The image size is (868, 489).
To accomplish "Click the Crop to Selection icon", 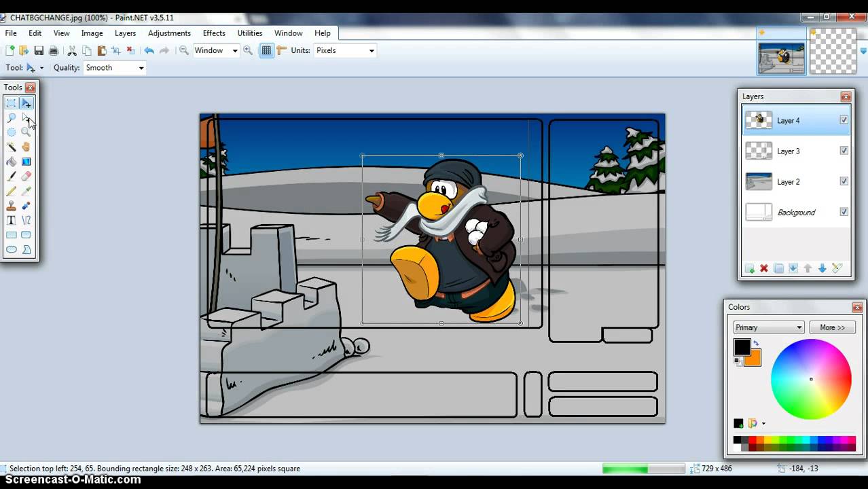I will [115, 50].
